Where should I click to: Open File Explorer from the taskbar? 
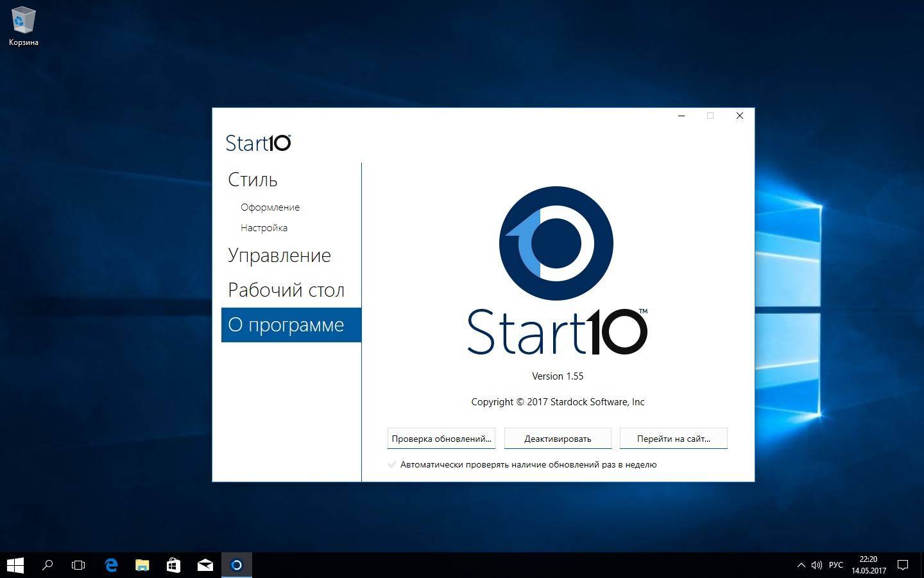coord(142,565)
